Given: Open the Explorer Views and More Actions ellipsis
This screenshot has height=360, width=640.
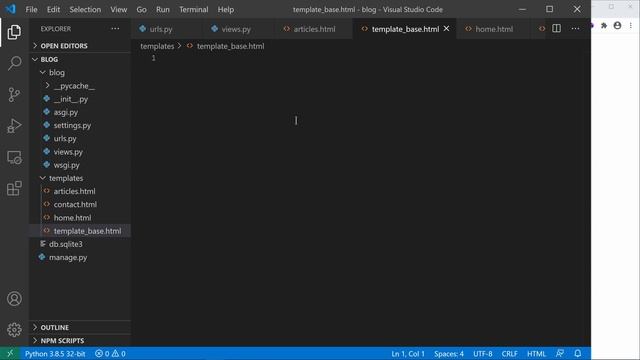Looking at the screenshot, I should point(115,29).
